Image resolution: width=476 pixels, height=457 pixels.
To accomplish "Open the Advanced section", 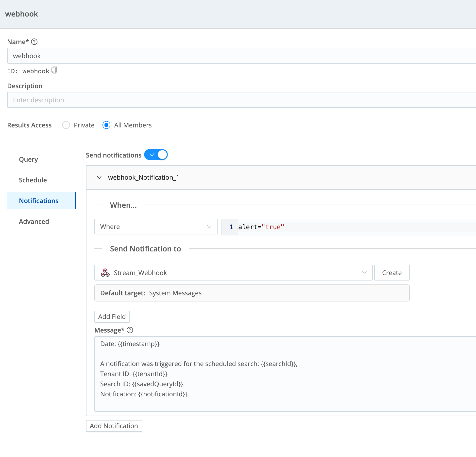I will pyautogui.click(x=34, y=221).
